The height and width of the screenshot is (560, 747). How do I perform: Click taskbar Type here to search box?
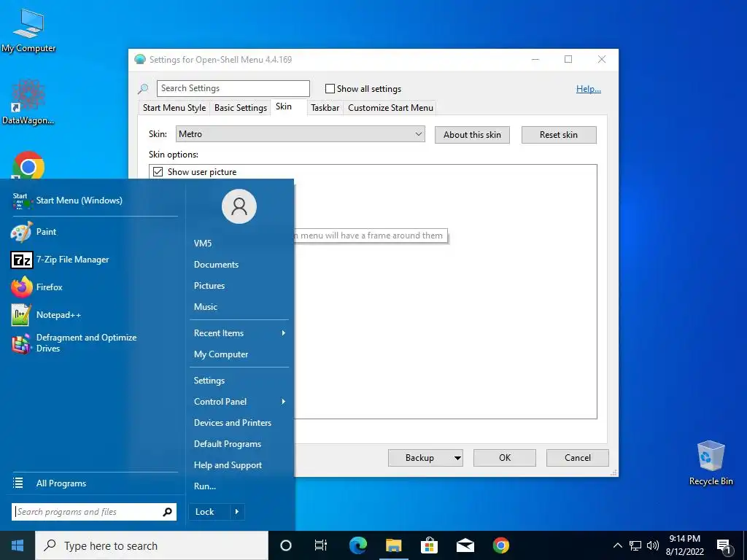[152, 545]
